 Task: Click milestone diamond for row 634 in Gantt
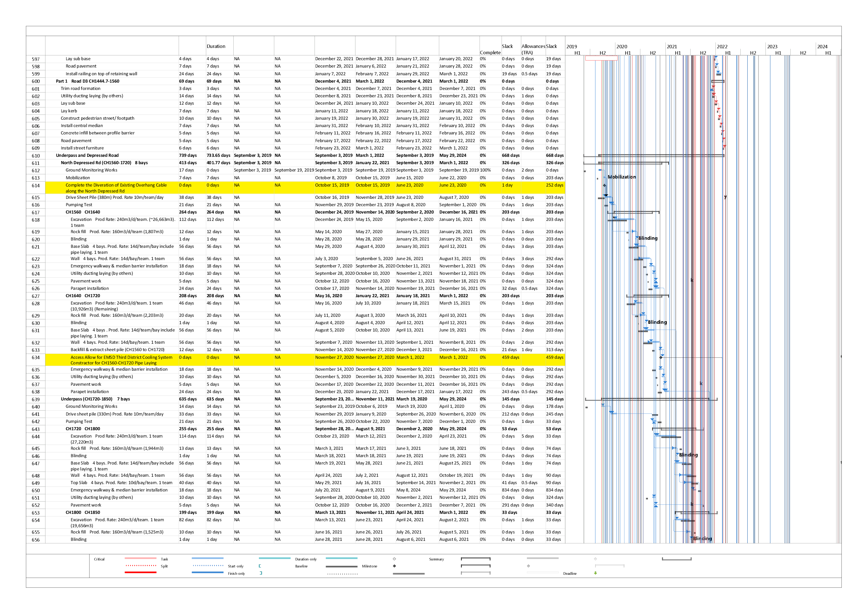pos(661,357)
